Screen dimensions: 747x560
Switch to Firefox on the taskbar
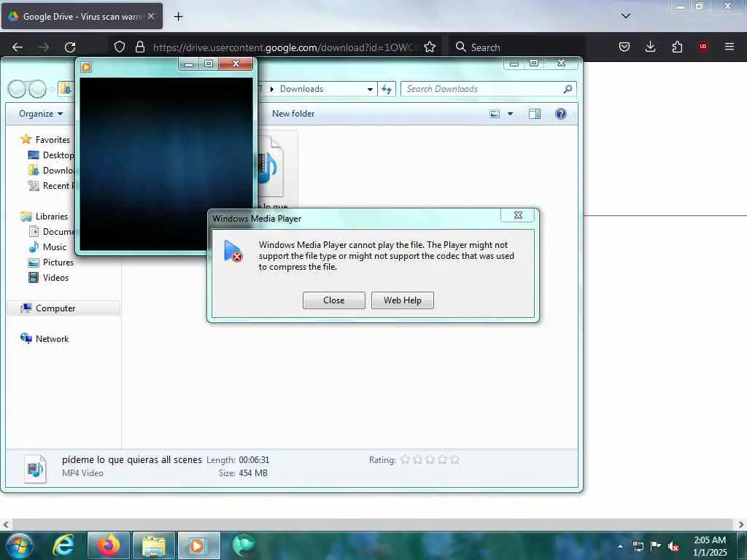click(109, 545)
